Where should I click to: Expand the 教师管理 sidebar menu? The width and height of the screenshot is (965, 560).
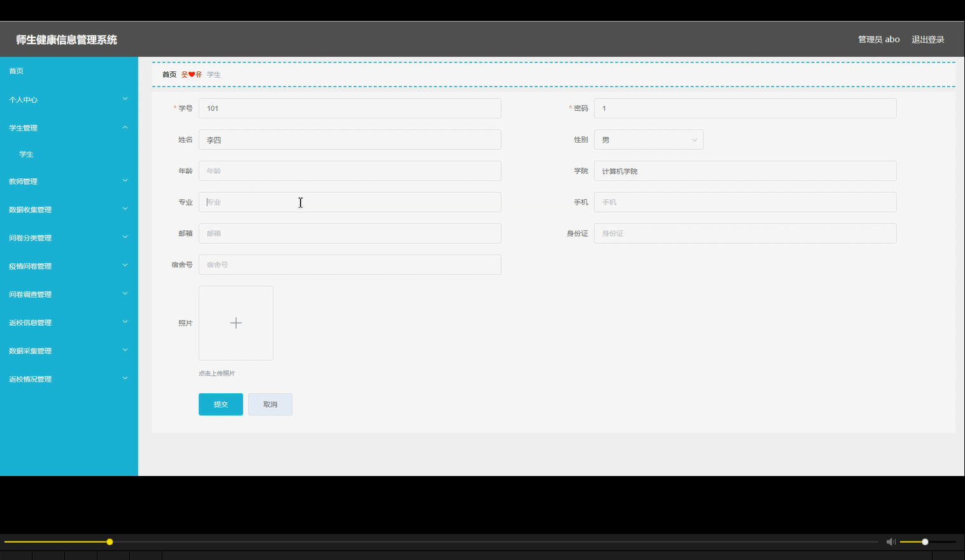tap(69, 181)
